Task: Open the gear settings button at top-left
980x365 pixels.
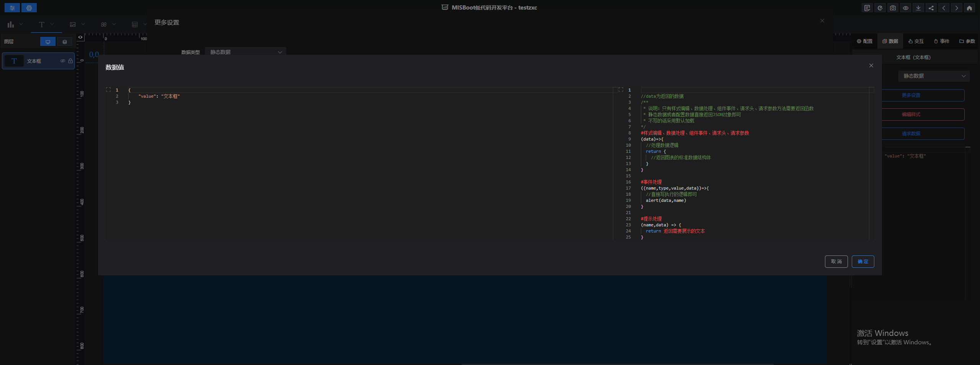Action: click(29, 8)
